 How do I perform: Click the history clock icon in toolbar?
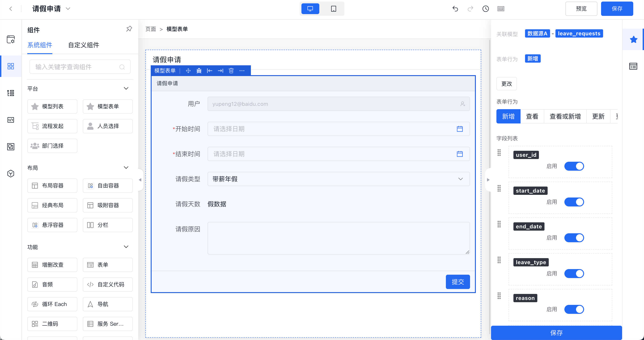click(x=485, y=8)
